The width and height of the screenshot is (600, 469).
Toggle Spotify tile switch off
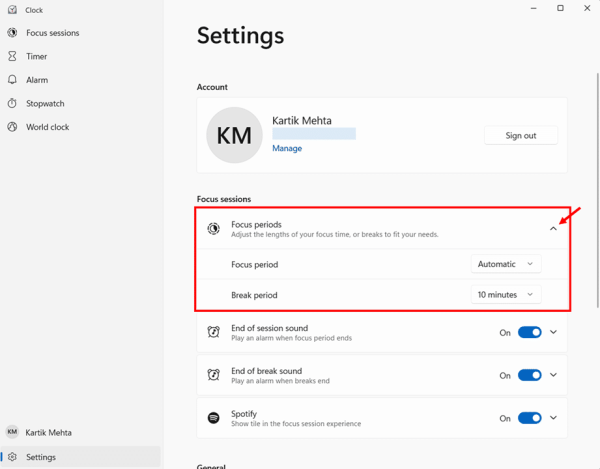[530, 418]
